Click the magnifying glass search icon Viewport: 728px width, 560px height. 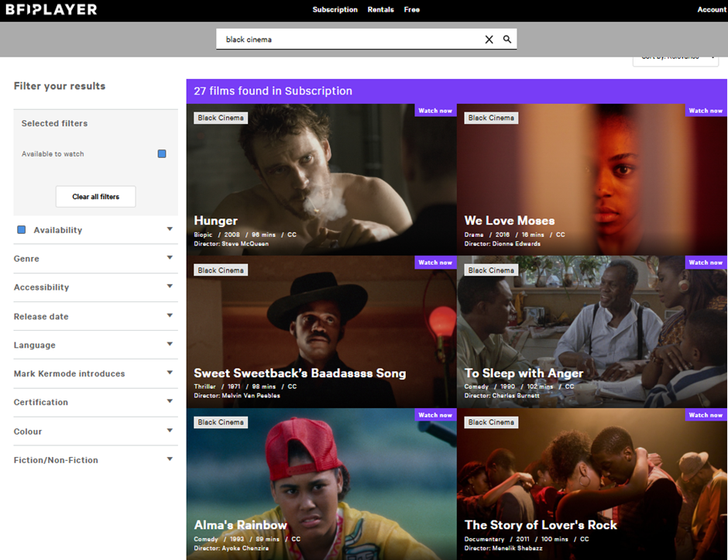point(507,40)
